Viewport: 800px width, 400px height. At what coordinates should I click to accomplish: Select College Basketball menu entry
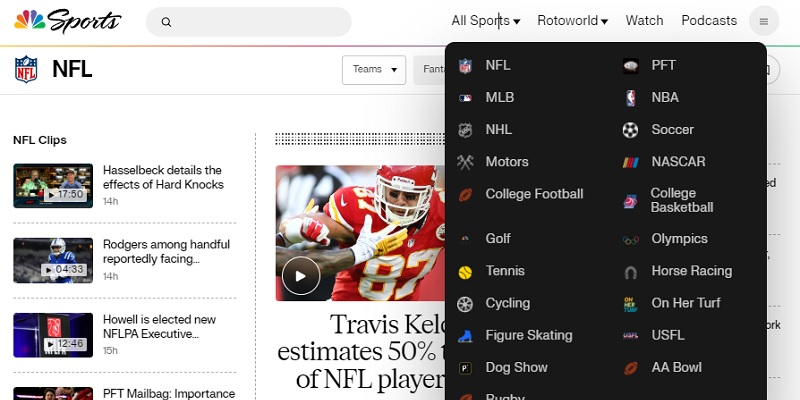click(682, 201)
